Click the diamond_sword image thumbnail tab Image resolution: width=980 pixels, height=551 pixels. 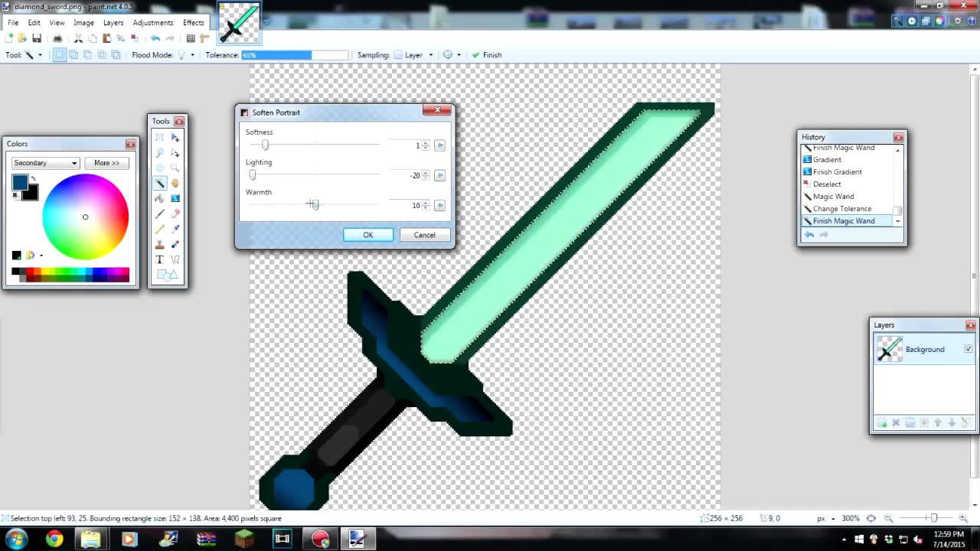coord(239,23)
